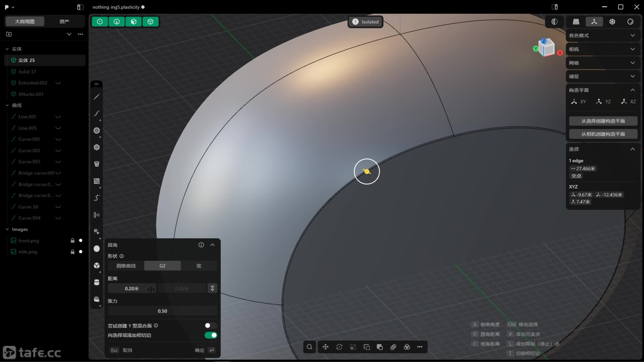Click the circle tool icon
Image resolution: width=644 pixels, height=362 pixels.
[x=97, y=130]
